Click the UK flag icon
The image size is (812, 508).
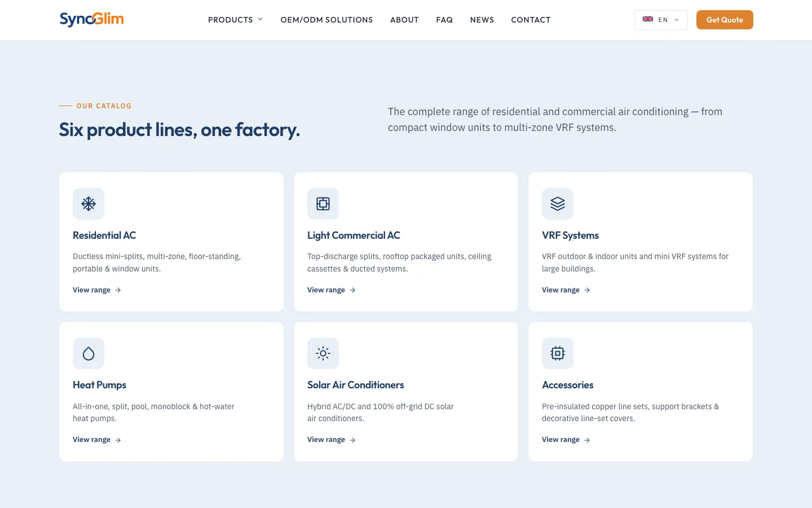point(648,19)
